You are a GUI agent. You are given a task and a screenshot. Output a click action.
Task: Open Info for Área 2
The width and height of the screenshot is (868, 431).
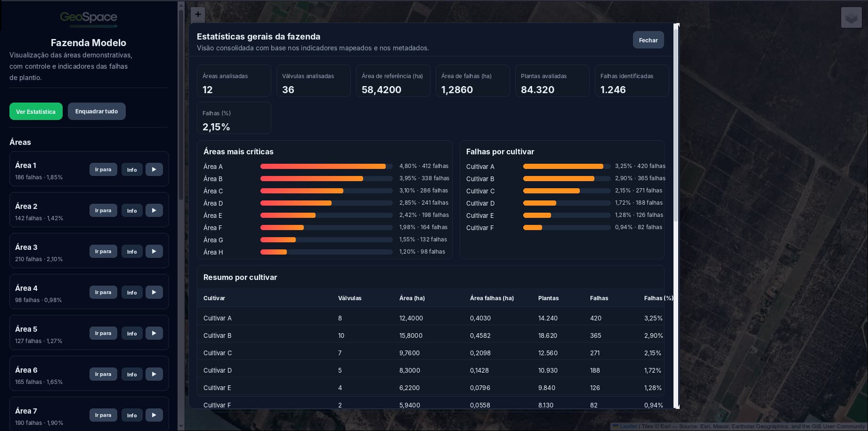pyautogui.click(x=132, y=210)
